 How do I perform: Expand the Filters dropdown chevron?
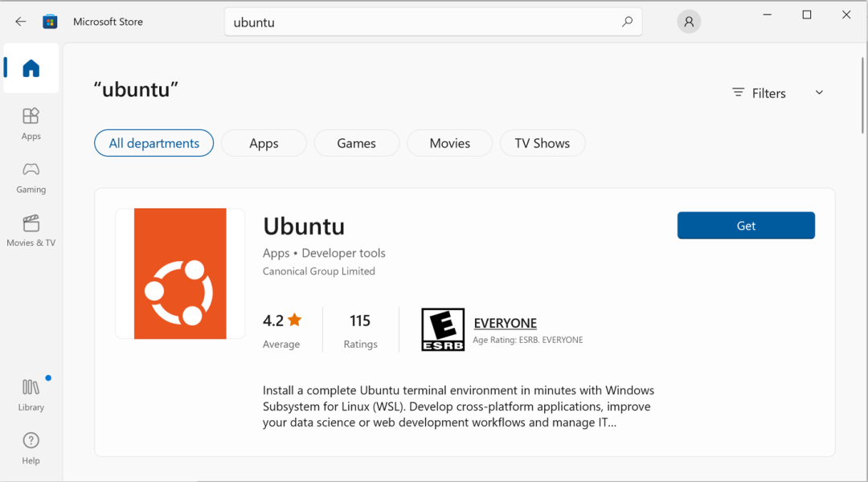[819, 92]
